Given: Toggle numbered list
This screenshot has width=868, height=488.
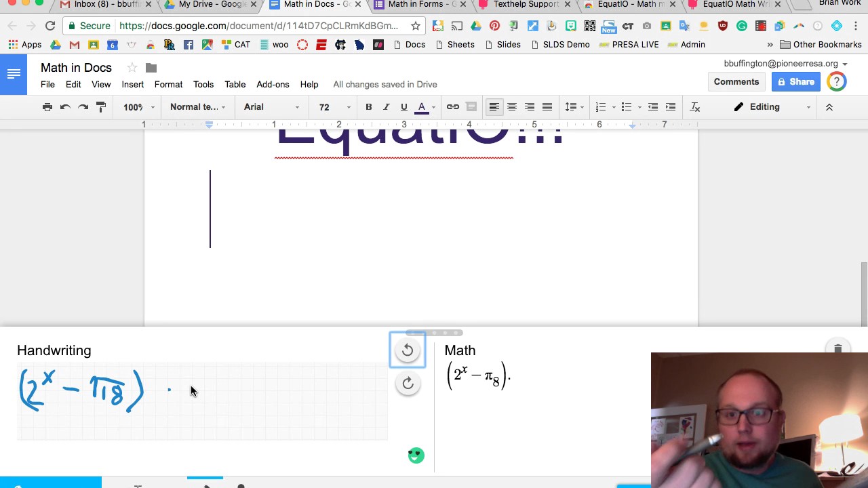Looking at the screenshot, I should pyautogui.click(x=600, y=107).
